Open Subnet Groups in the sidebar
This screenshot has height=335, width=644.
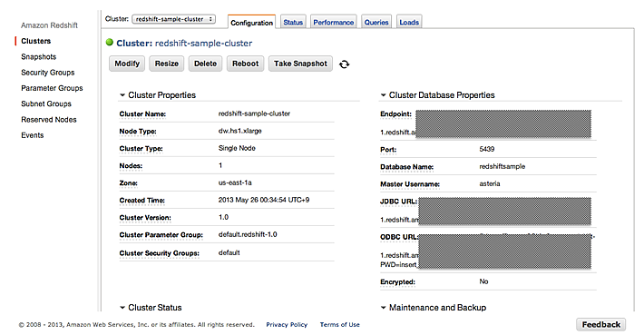46,103
